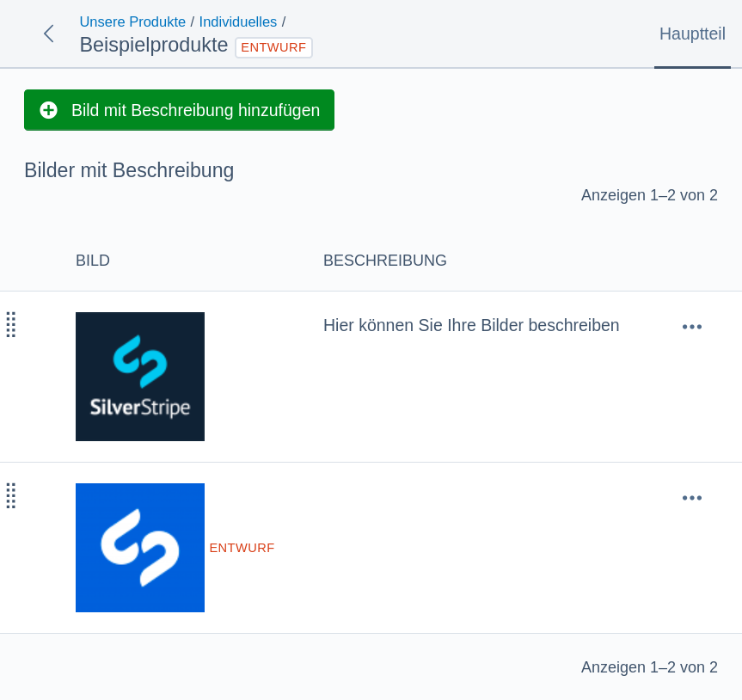Open the Unsere Produkte breadcrumb link

132,21
